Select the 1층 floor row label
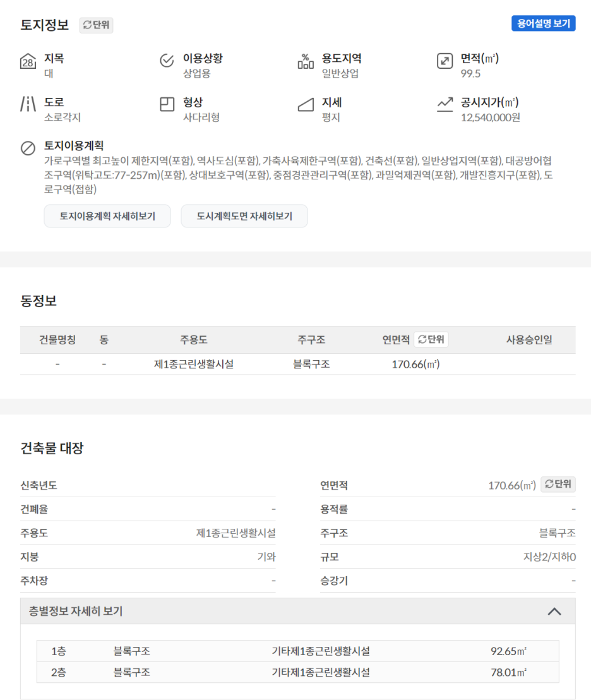The height and width of the screenshot is (700, 591). (59, 651)
